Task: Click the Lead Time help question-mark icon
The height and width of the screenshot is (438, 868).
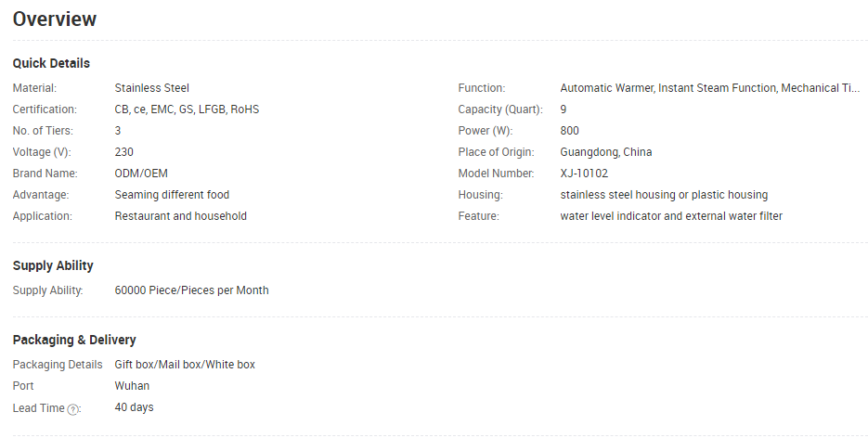Action: click(x=73, y=409)
